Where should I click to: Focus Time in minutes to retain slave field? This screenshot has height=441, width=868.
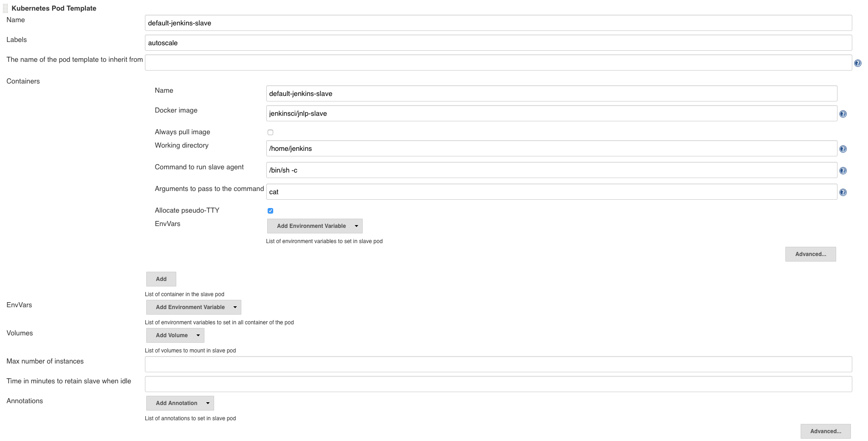(x=498, y=384)
